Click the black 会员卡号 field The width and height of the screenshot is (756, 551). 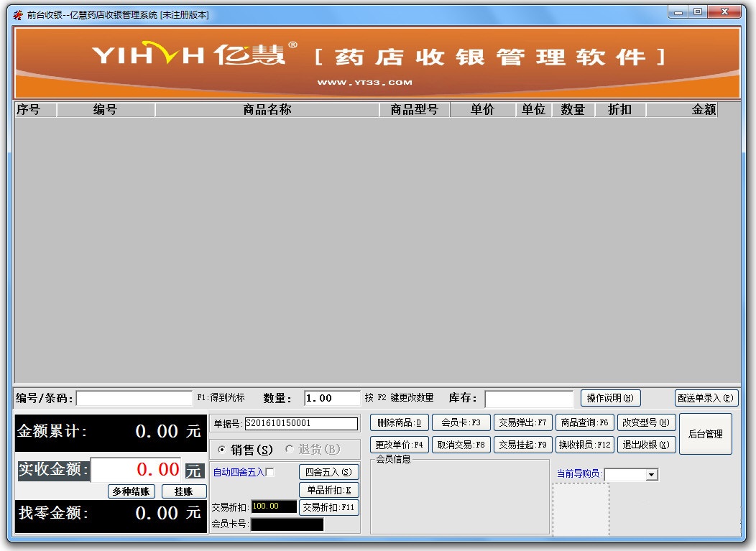(287, 524)
